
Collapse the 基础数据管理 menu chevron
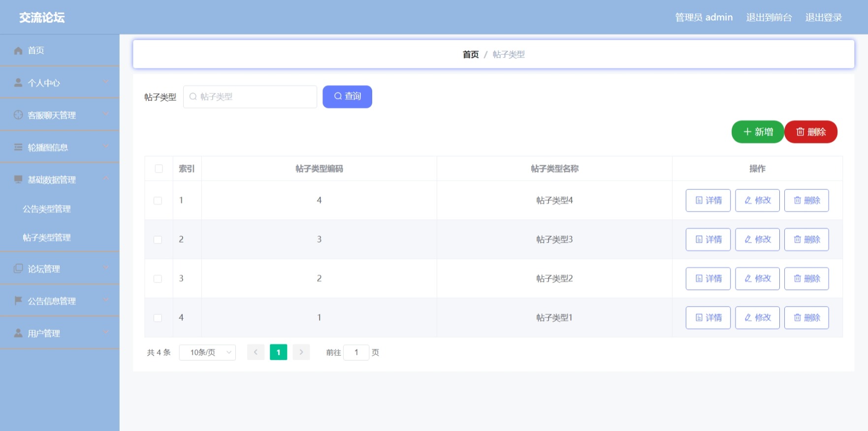(106, 178)
